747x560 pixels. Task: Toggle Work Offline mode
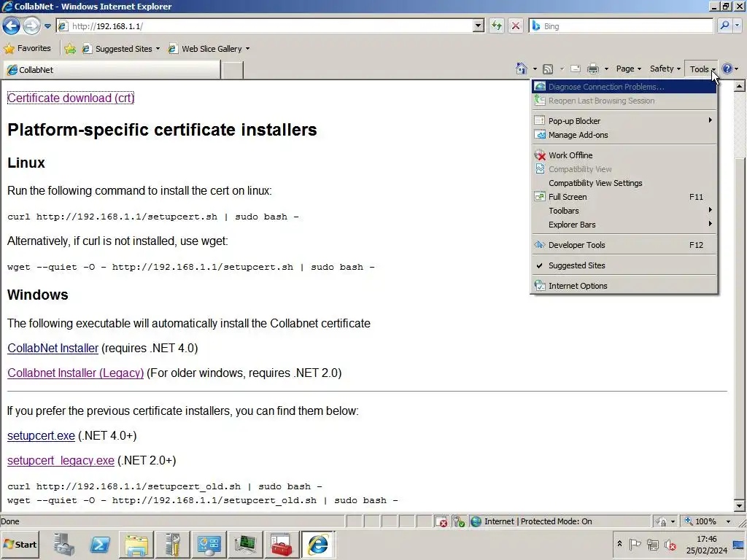(x=624, y=155)
